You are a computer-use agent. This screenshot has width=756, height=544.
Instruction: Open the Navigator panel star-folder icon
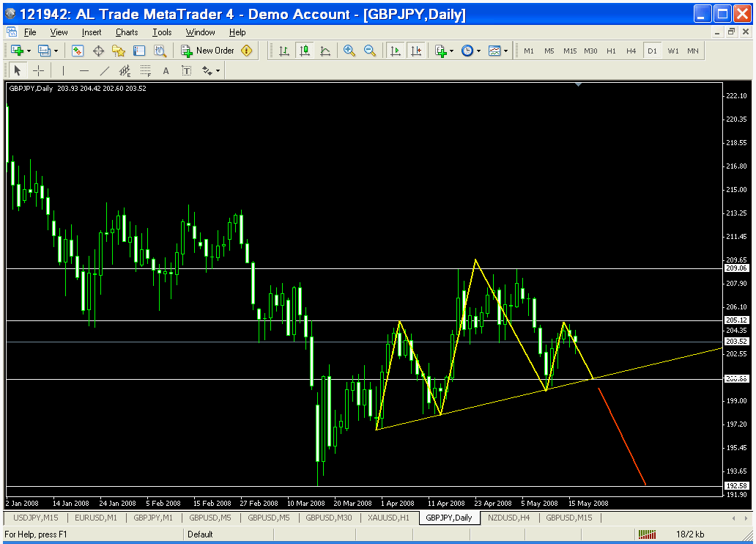[x=119, y=51]
